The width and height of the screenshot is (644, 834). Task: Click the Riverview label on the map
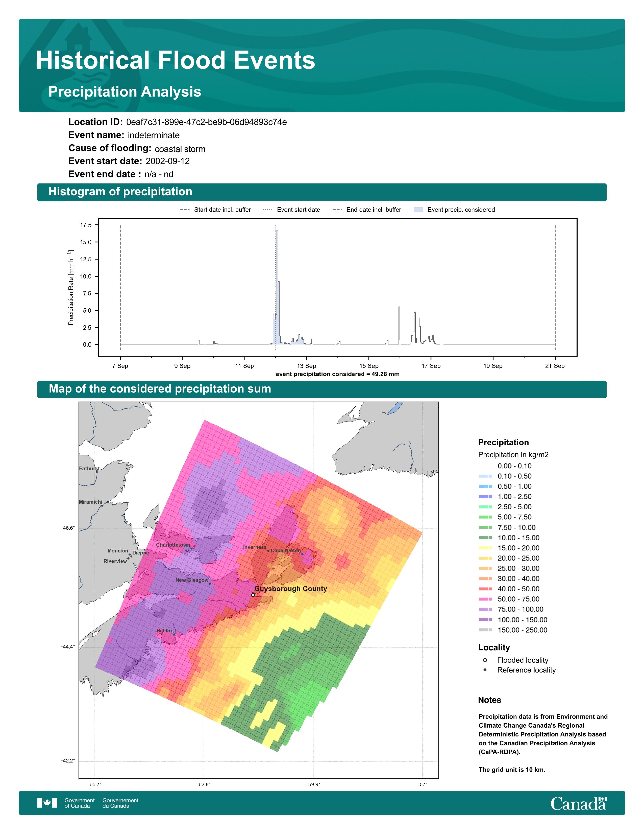(115, 561)
